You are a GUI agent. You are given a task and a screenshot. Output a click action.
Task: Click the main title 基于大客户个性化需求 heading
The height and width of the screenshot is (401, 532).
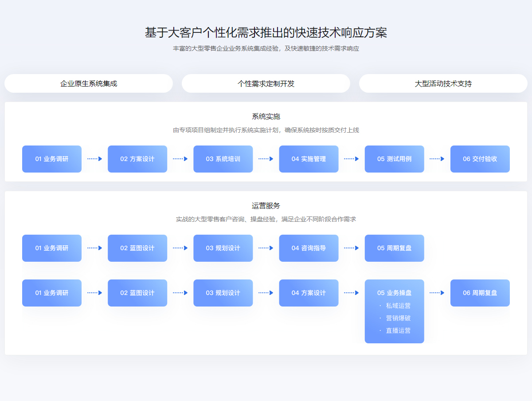pos(266,33)
